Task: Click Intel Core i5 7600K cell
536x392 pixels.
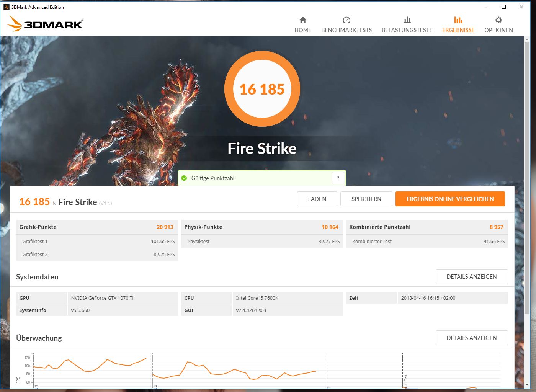Action: pyautogui.click(x=288, y=298)
